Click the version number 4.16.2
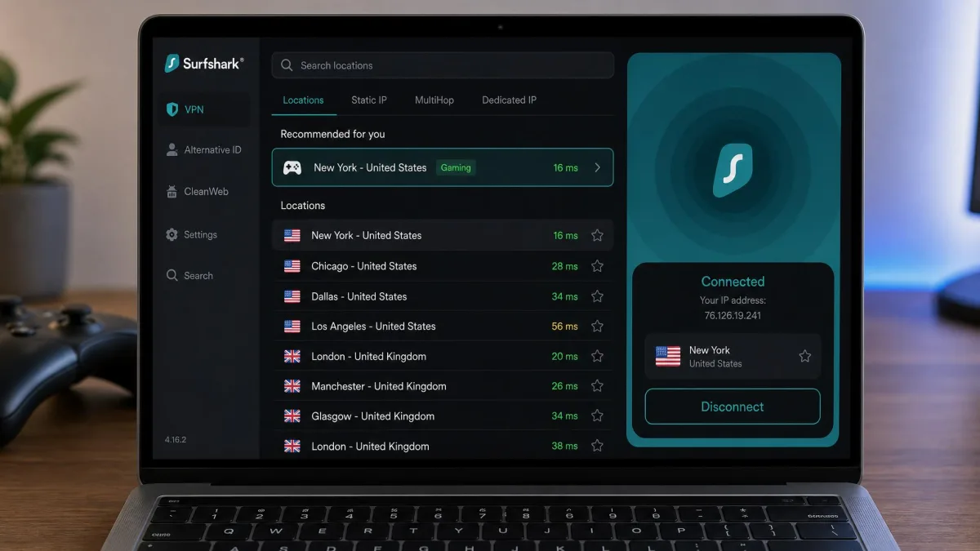Image resolution: width=980 pixels, height=551 pixels. point(176,440)
